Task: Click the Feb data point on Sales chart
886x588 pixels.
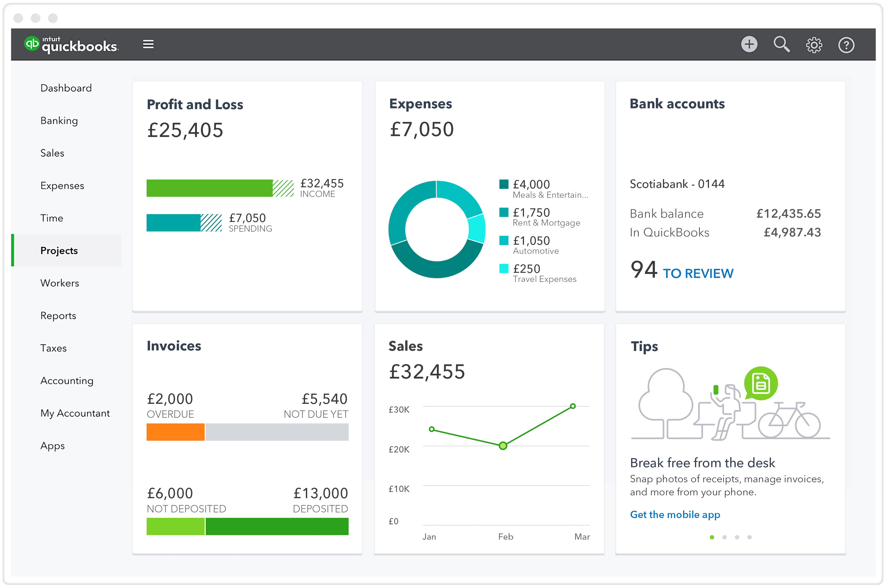Action: tap(502, 446)
